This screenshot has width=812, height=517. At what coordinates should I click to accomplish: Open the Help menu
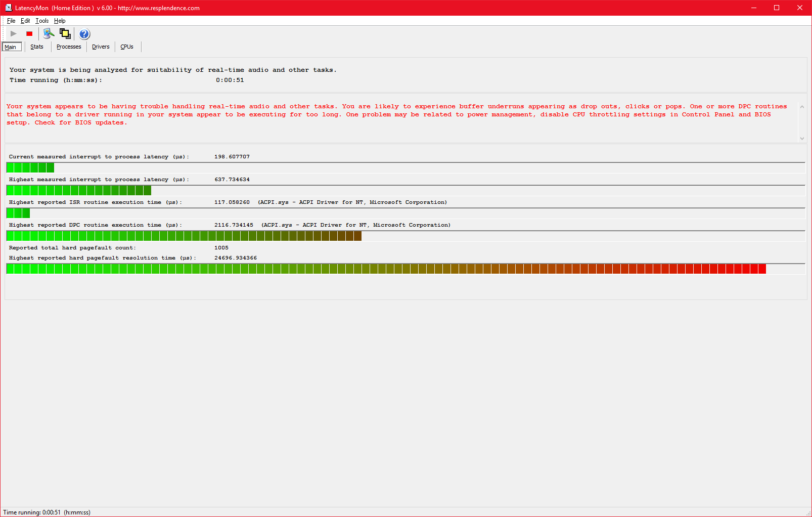click(60, 21)
